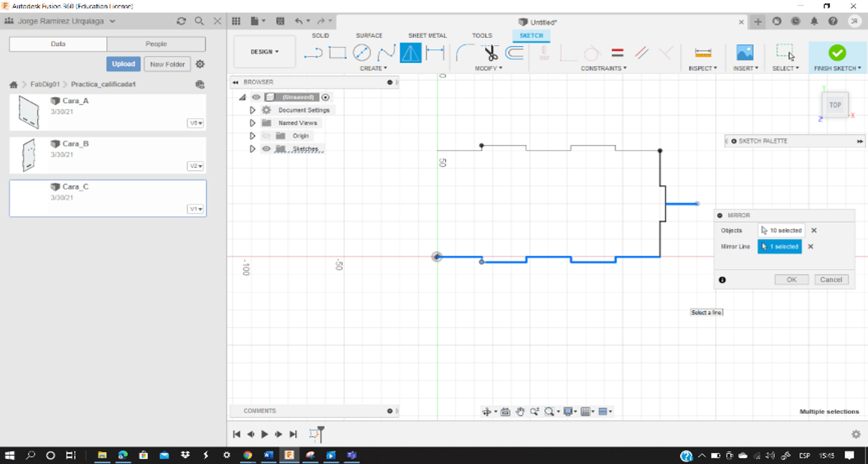Toggle visibility of the Origin folder
The image size is (868, 464).
coord(266,136)
